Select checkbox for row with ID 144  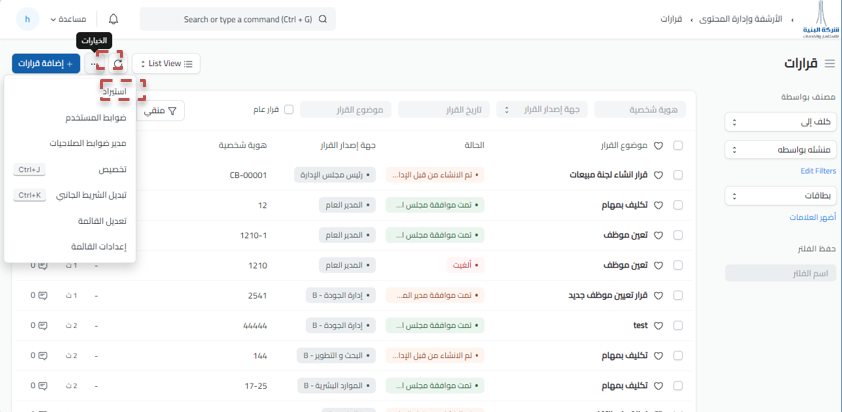pyautogui.click(x=678, y=356)
